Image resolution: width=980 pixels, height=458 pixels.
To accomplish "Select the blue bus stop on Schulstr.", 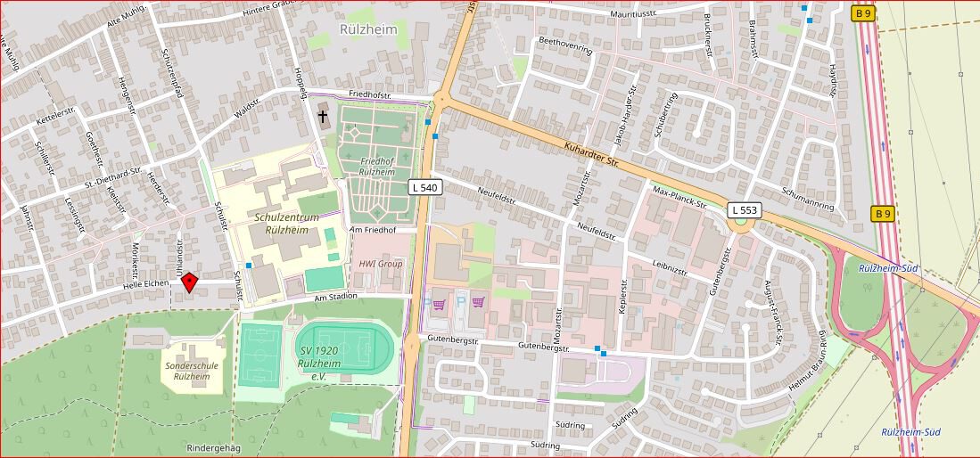I will [249, 266].
